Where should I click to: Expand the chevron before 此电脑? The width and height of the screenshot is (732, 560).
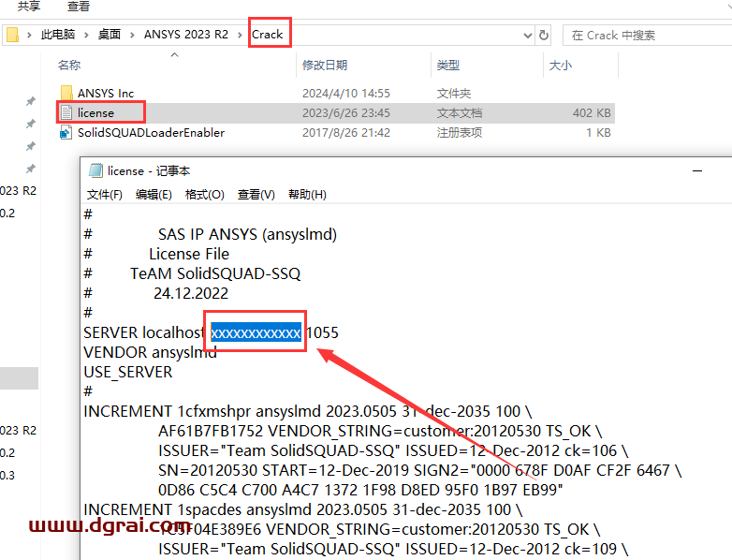pos(29,35)
